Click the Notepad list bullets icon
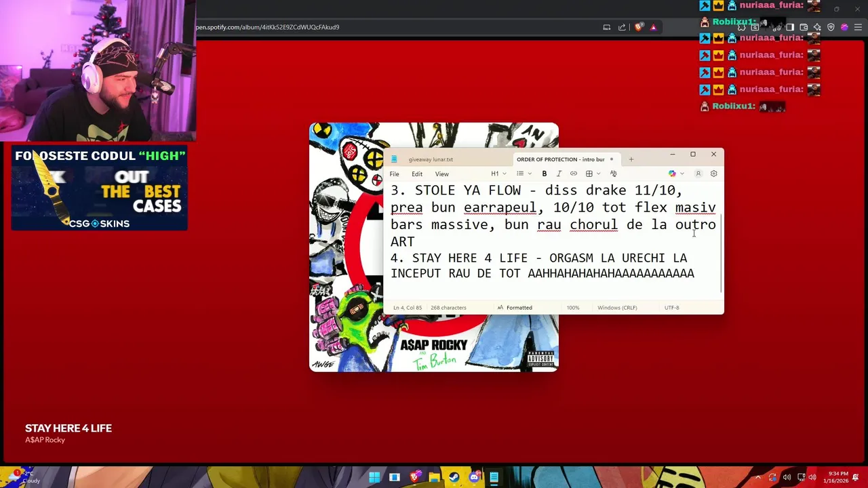868x488 pixels. (520, 174)
